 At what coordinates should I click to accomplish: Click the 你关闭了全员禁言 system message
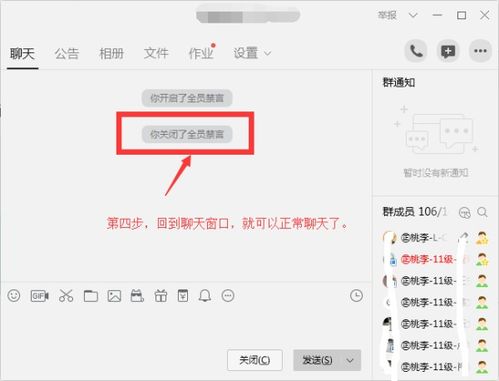(187, 134)
